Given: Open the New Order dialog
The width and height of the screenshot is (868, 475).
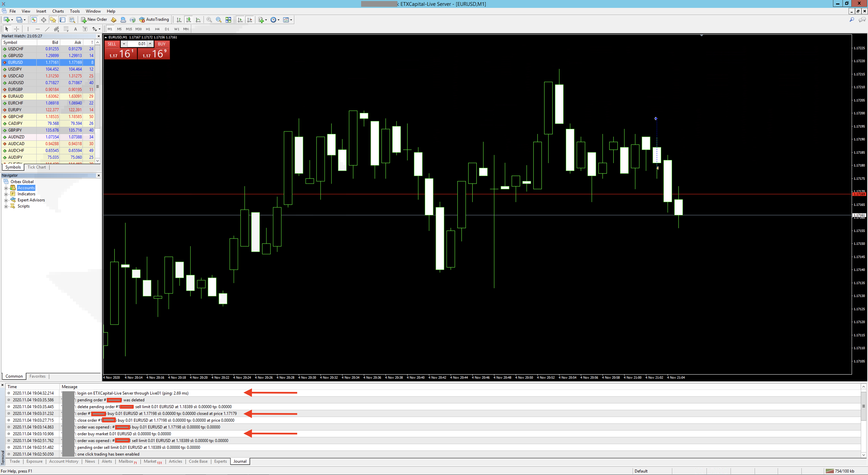Looking at the screenshot, I should 94,19.
